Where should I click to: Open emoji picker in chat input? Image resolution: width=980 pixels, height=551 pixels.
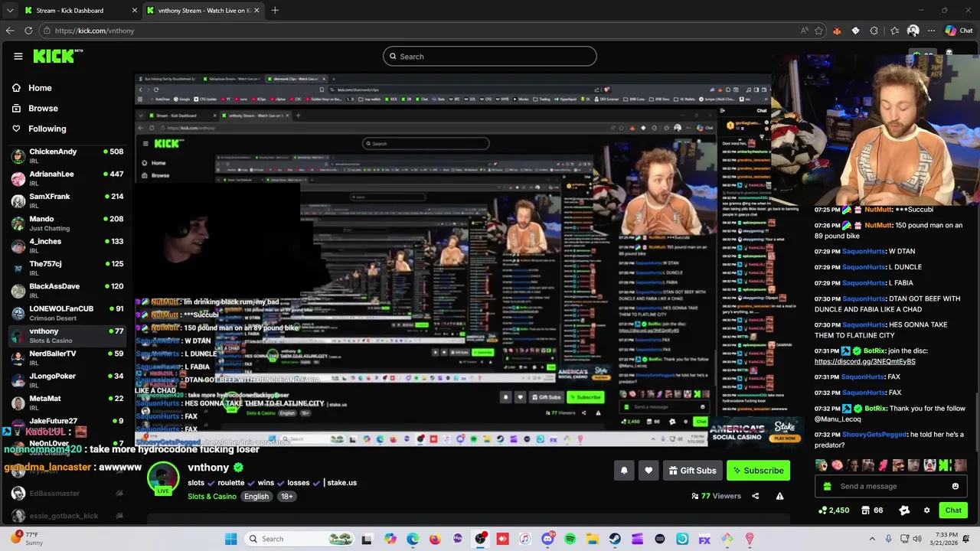(x=955, y=486)
